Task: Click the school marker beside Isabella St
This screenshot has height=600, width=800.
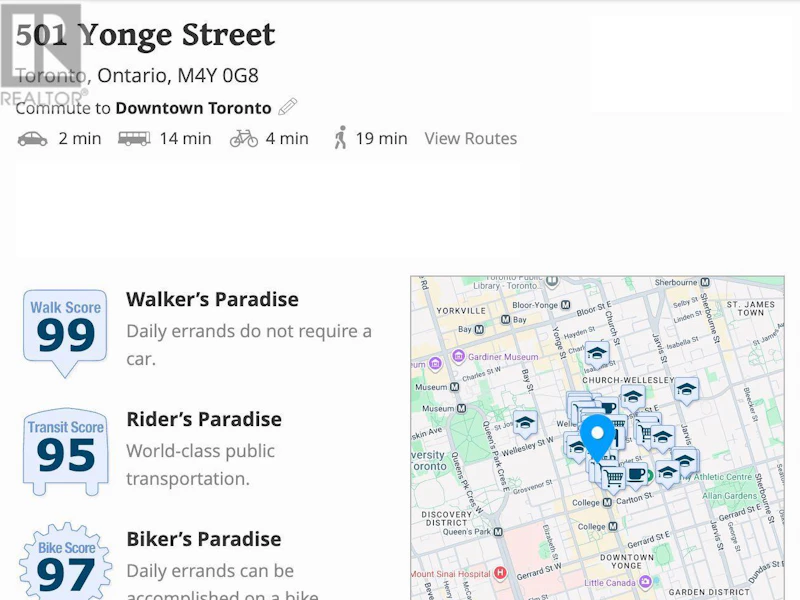Action: [596, 354]
